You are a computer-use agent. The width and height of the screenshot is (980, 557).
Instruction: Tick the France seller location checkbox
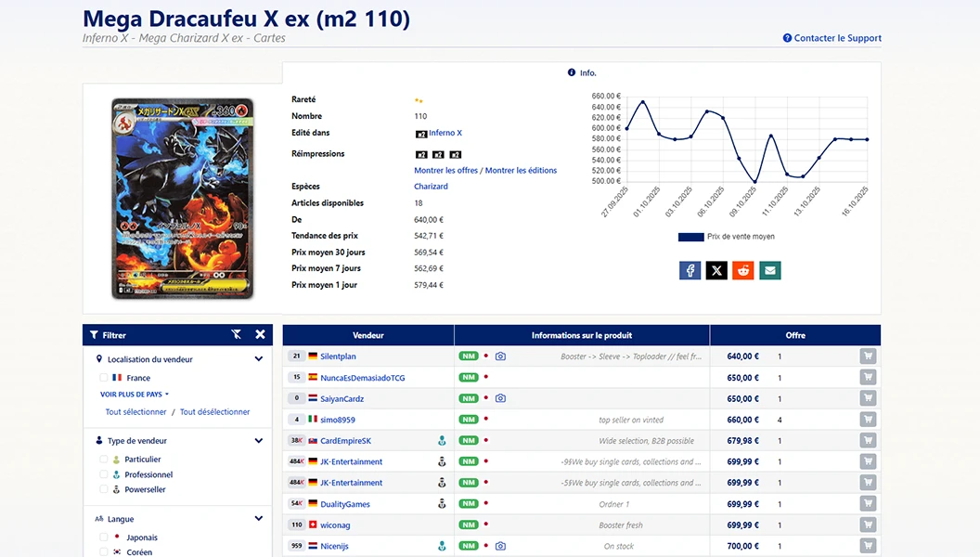[x=104, y=378]
